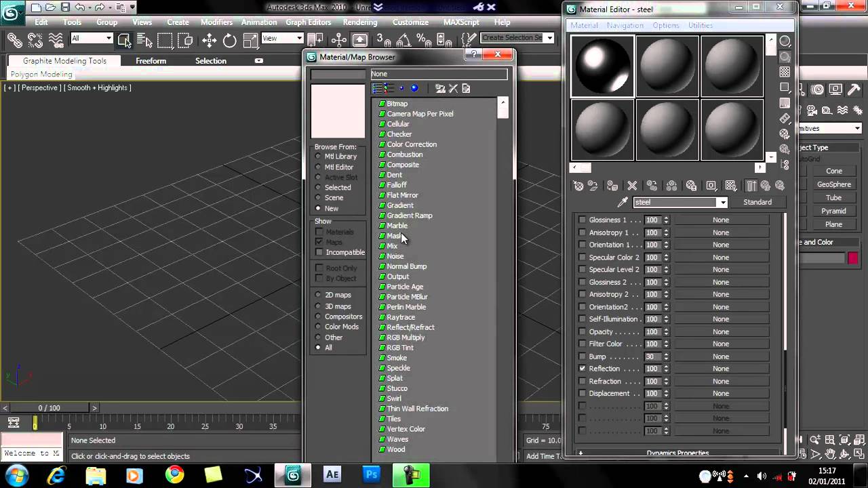Screen dimensions: 868x488
Task: Pick material from object eyedropper
Action: (623, 202)
